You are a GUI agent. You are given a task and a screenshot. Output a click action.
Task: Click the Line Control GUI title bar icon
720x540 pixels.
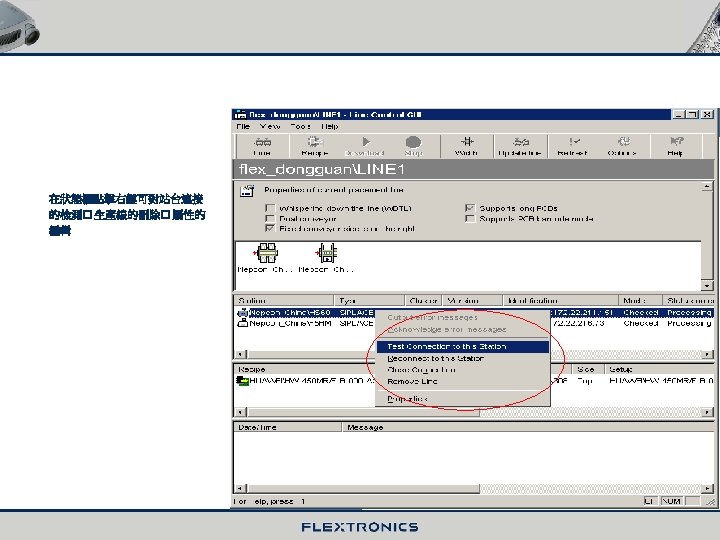pyautogui.click(x=241, y=114)
